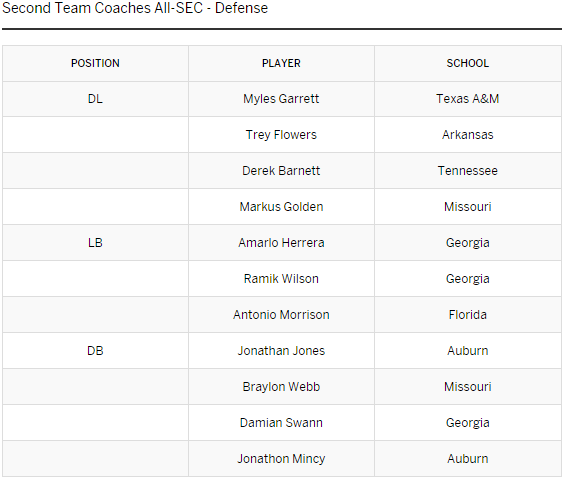
Task: Select the LB position cell
Action: click(95, 243)
